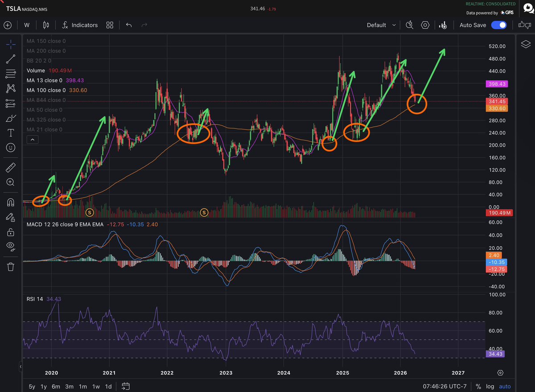This screenshot has height=392, width=535.
Task: Open the emoji sticker tool
Action: (x=11, y=147)
